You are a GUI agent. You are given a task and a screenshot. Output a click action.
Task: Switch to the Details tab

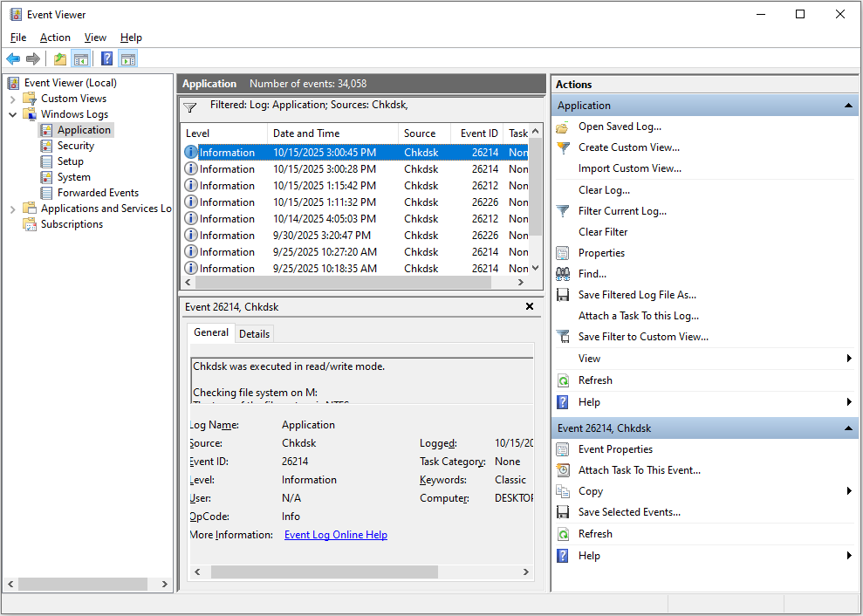point(254,332)
